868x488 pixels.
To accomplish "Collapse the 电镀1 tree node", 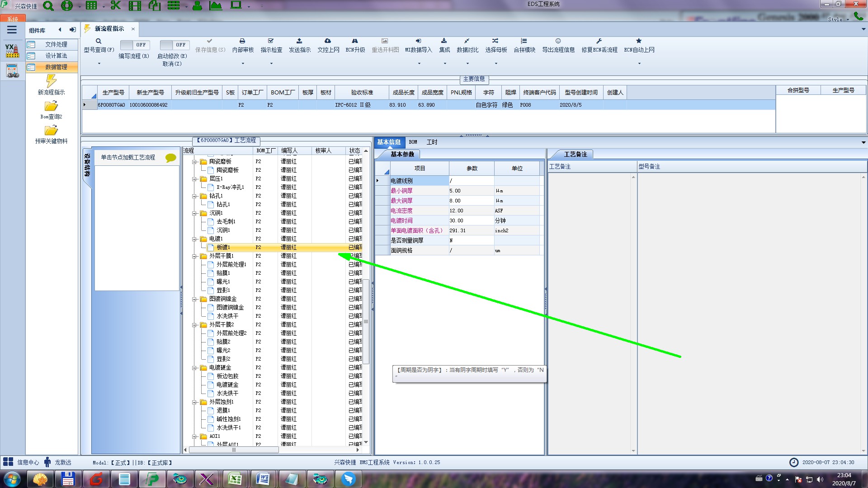I will [x=194, y=239].
